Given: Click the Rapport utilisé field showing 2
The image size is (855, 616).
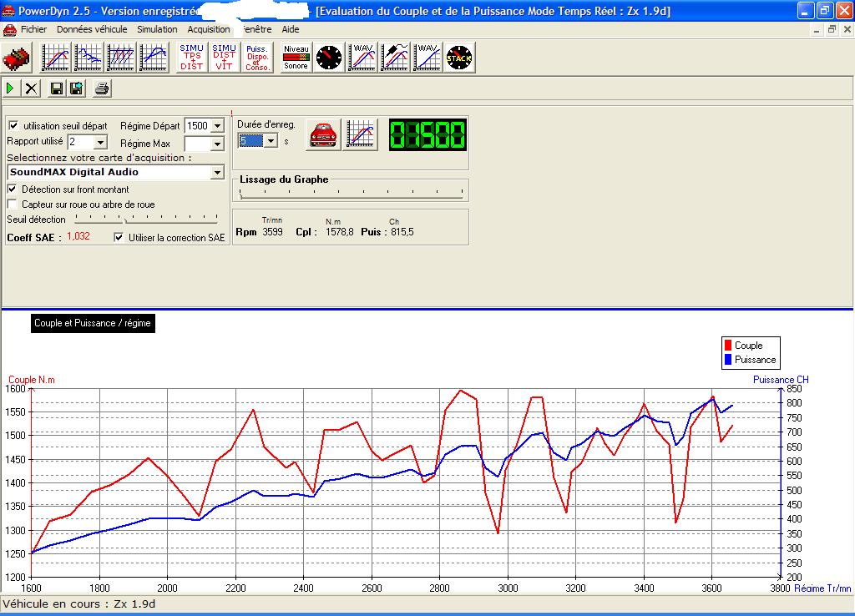Looking at the screenshot, I should click(81, 142).
